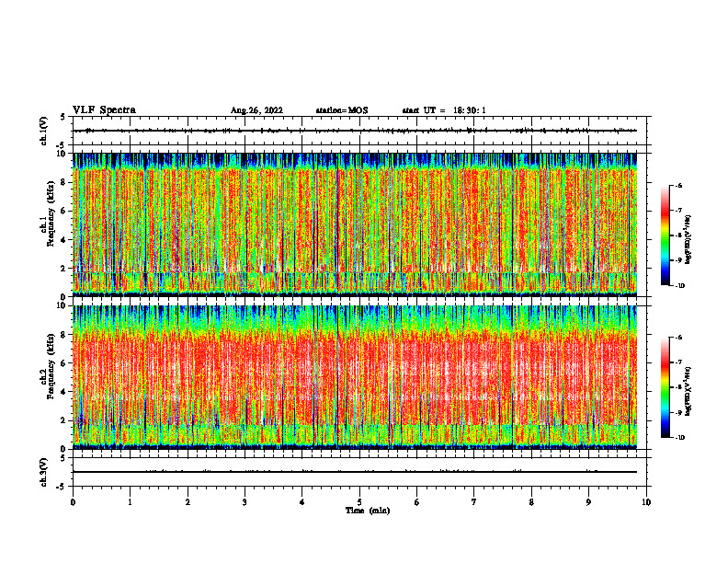The width and height of the screenshot is (728, 563).
Task: Click inside the ch.1 spectrogram plot
Action: [355, 224]
